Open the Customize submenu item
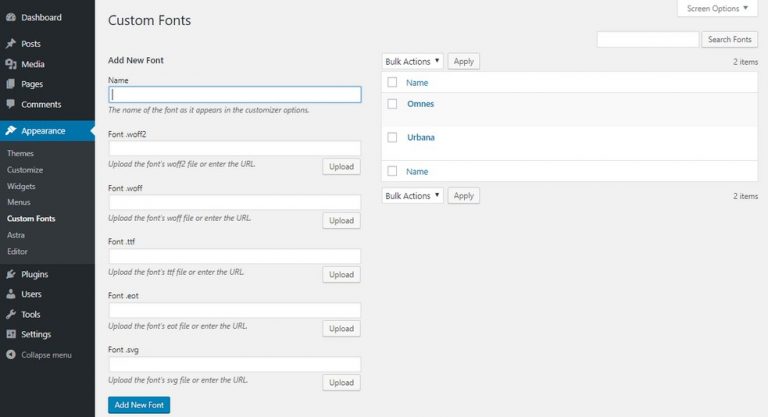The width and height of the screenshot is (768, 417). tap(25, 170)
